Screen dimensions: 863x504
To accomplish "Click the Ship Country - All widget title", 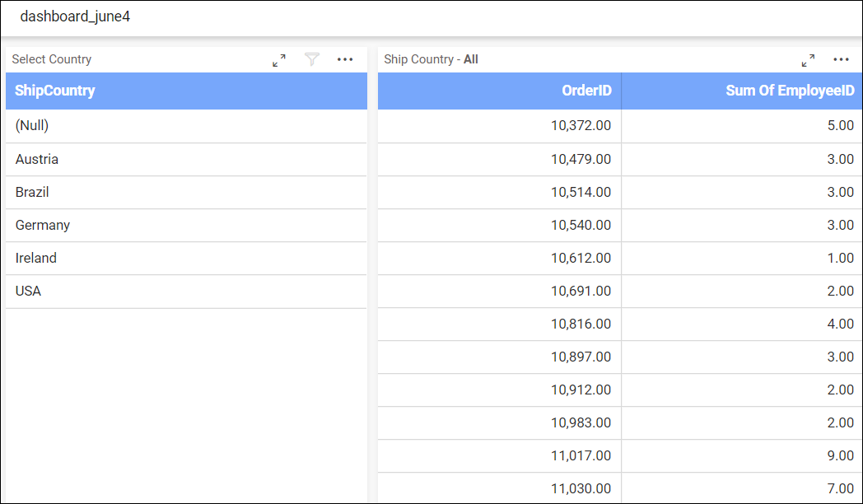I will (431, 59).
